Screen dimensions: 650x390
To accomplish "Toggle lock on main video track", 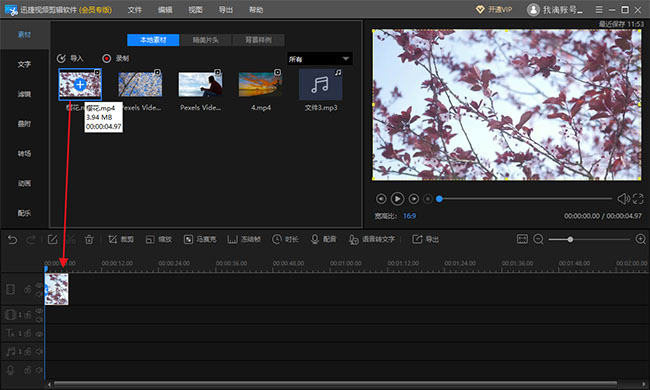I will (x=28, y=289).
